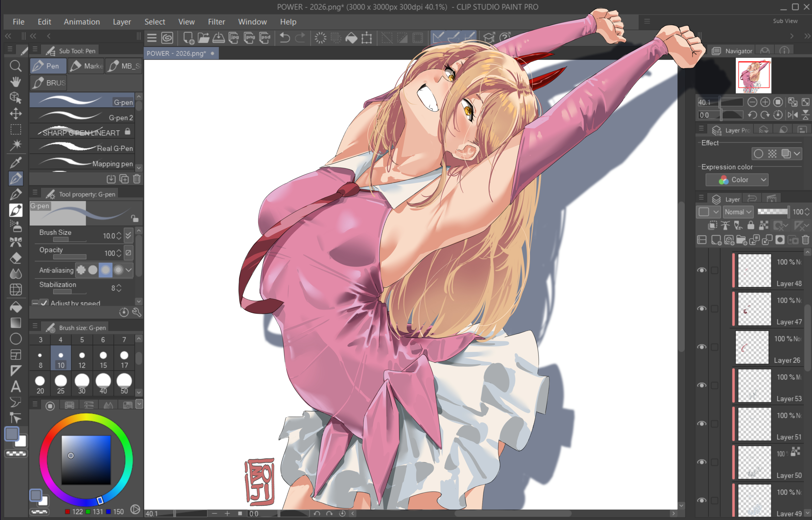Hide Layer 47 with its eye icon
812x520 pixels.
tap(702, 309)
